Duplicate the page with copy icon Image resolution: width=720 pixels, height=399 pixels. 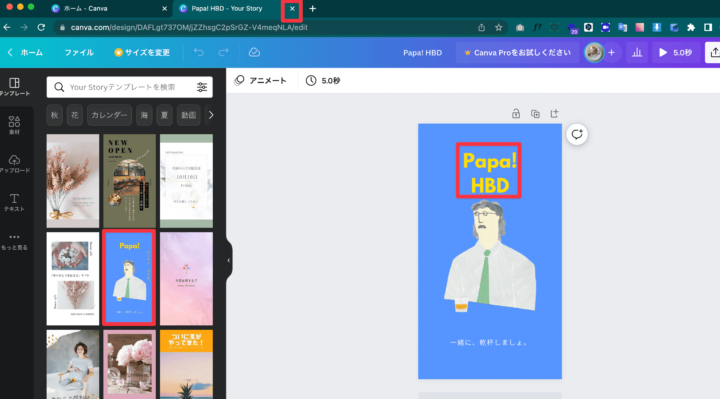coord(535,113)
